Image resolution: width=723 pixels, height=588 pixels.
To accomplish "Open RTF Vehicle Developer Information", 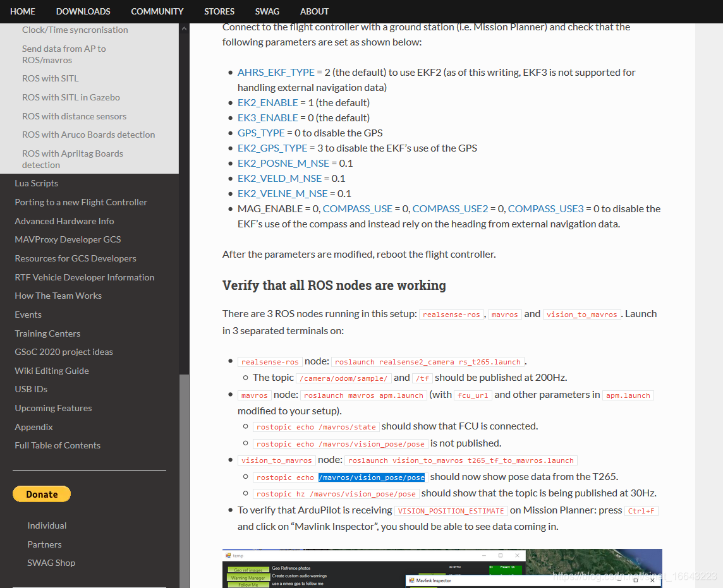I will [85, 277].
